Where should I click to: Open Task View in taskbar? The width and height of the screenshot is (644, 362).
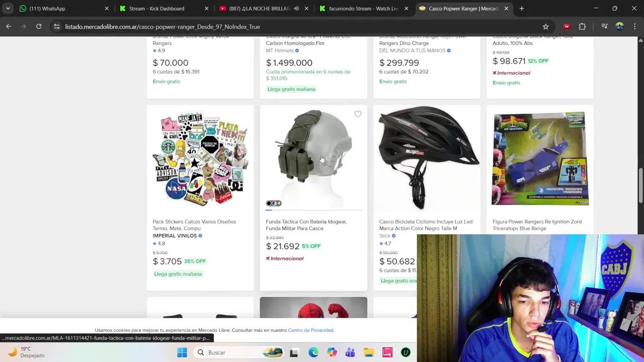click(294, 352)
